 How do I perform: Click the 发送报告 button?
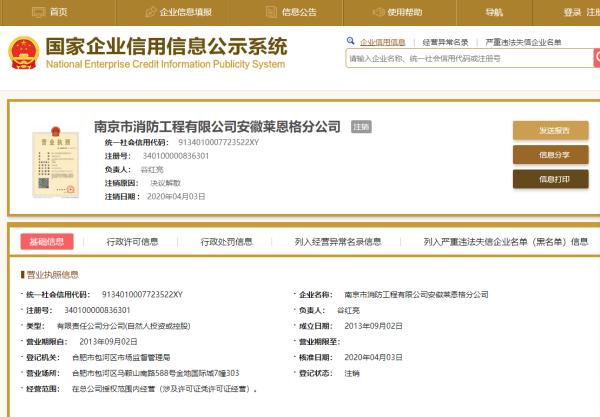click(x=551, y=130)
